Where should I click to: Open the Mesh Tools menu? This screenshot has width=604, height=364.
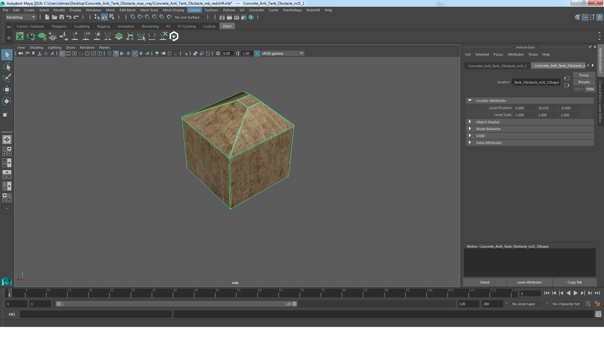(149, 10)
